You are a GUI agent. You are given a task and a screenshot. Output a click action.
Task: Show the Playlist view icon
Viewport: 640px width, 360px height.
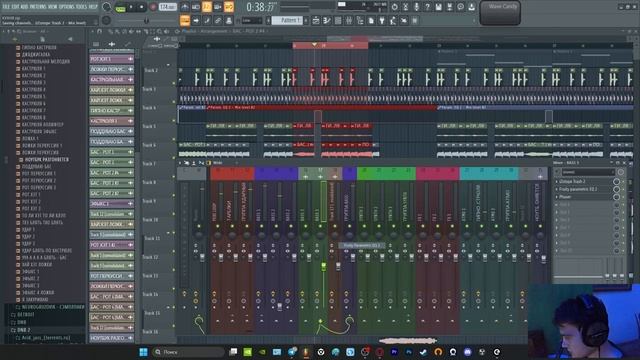[x=316, y=20]
